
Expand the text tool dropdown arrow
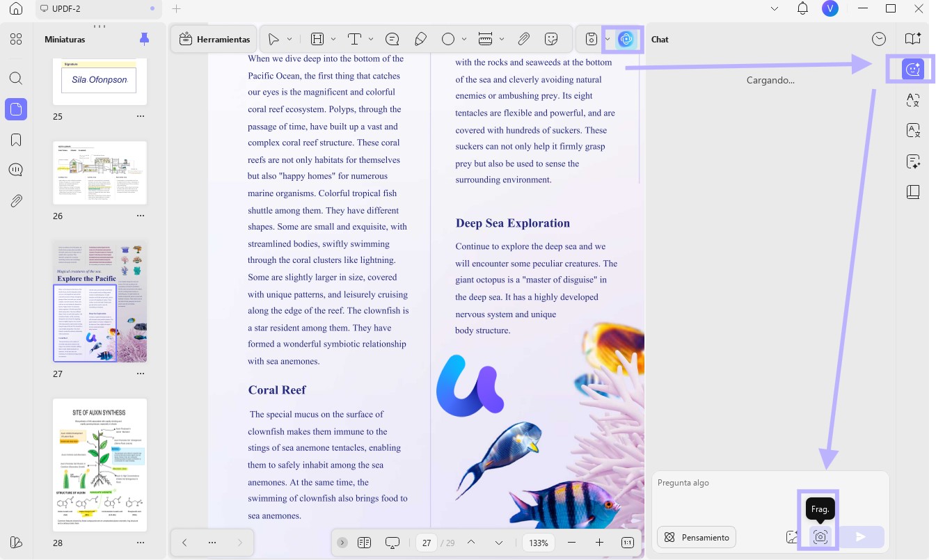pyautogui.click(x=371, y=39)
